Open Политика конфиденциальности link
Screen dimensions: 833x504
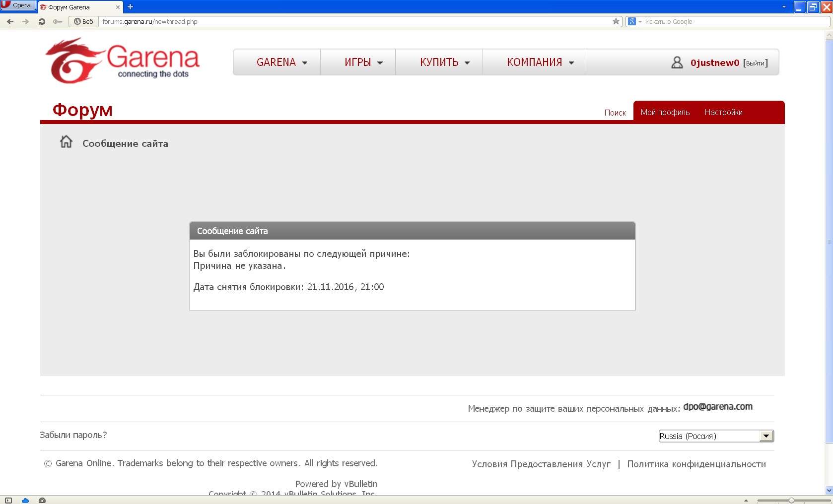(696, 464)
